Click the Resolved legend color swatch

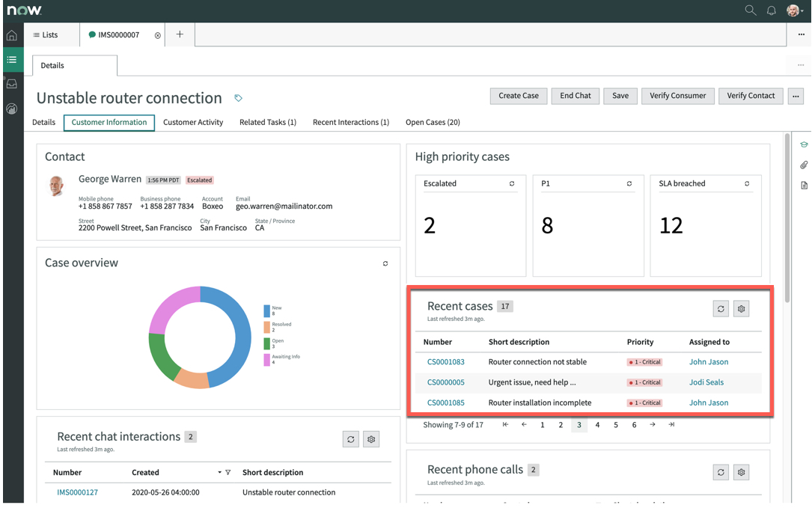pyautogui.click(x=266, y=327)
